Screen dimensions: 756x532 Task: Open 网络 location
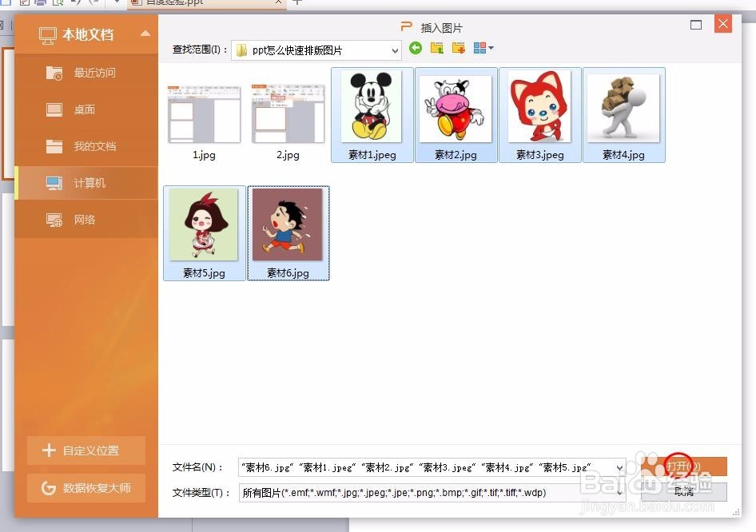(x=86, y=220)
